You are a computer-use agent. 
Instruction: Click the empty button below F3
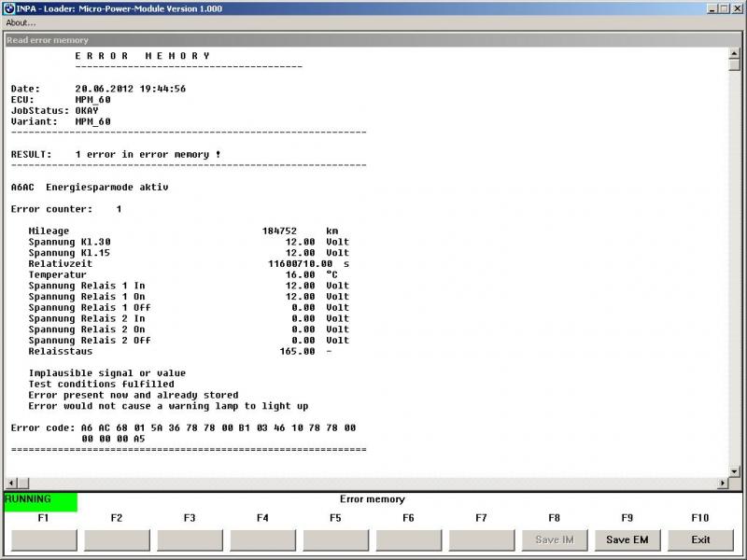(x=190, y=539)
